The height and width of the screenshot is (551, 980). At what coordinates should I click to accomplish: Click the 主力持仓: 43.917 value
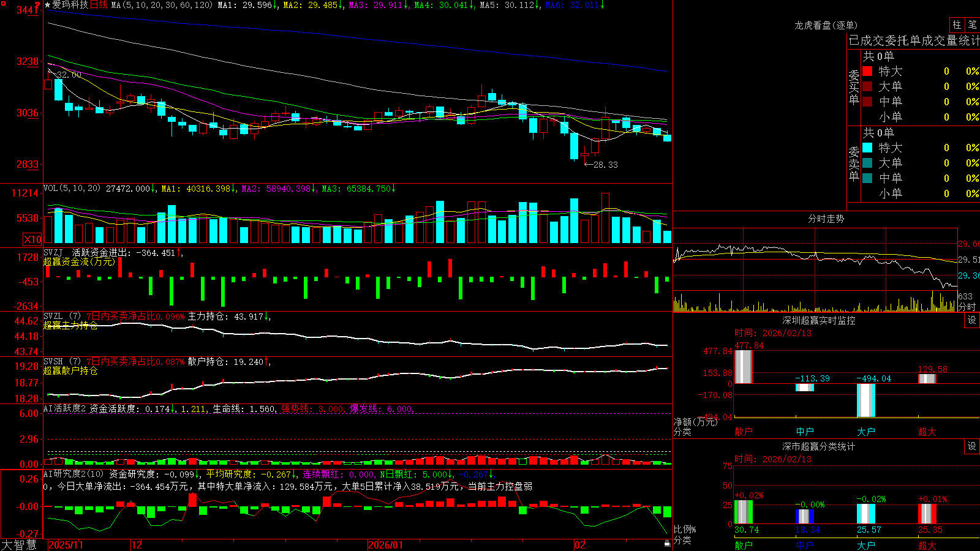click(225, 317)
